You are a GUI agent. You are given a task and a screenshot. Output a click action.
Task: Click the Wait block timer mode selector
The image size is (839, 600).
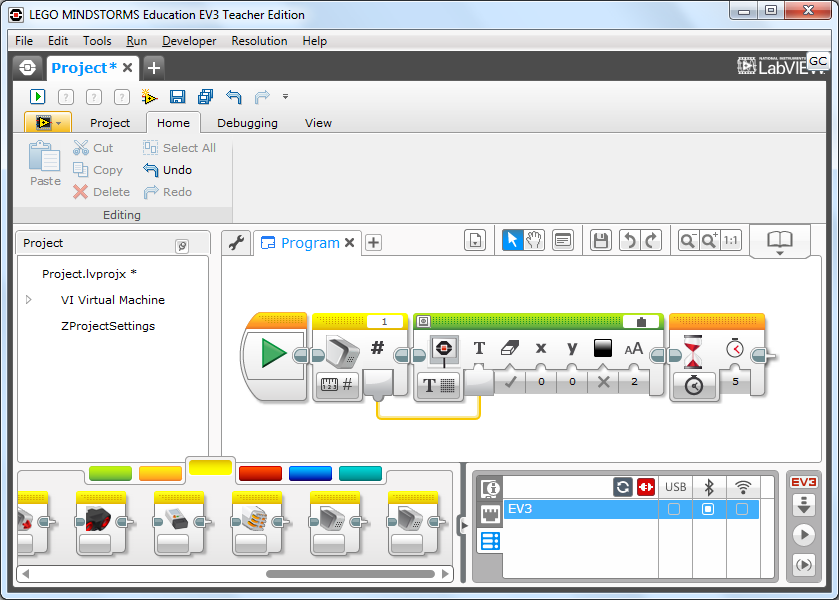click(693, 385)
